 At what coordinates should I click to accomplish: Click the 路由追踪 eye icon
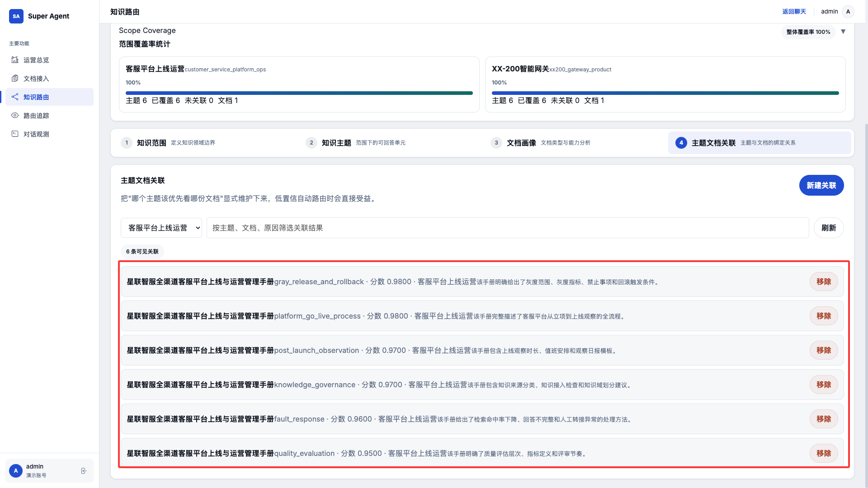[x=15, y=115]
